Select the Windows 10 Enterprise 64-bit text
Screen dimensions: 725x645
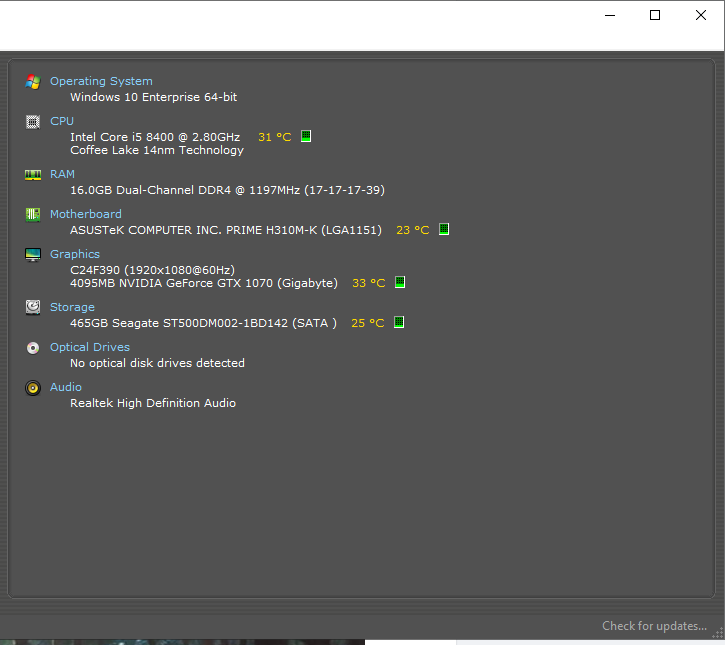pyautogui.click(x=154, y=97)
